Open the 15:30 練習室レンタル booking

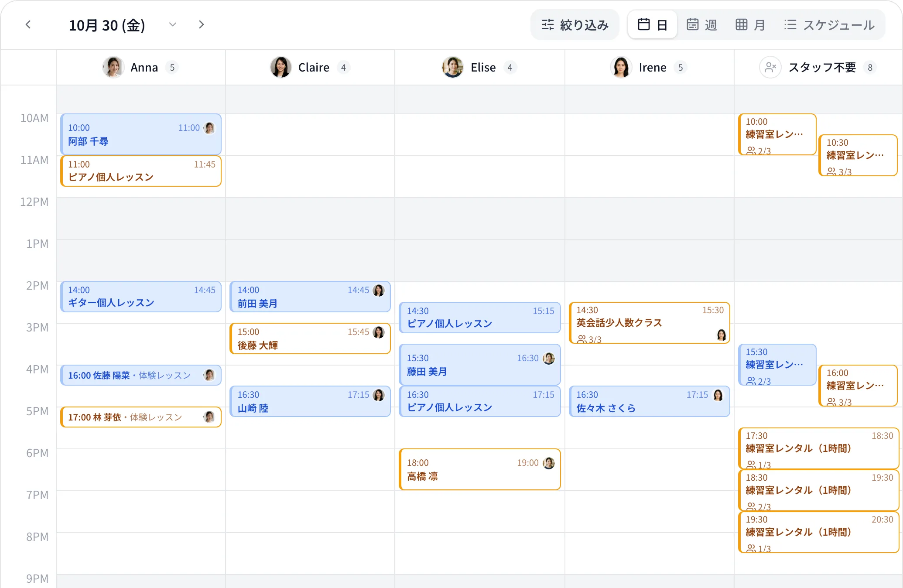click(x=777, y=365)
